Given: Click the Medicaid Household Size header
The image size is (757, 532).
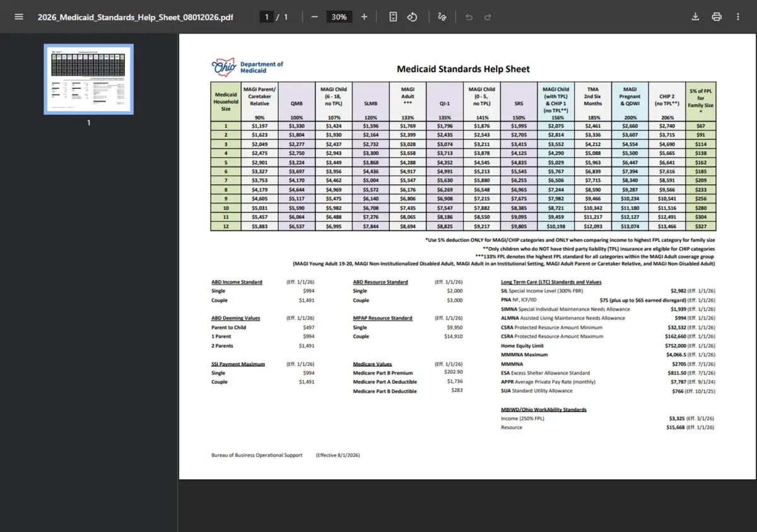Looking at the screenshot, I should pos(226,101).
